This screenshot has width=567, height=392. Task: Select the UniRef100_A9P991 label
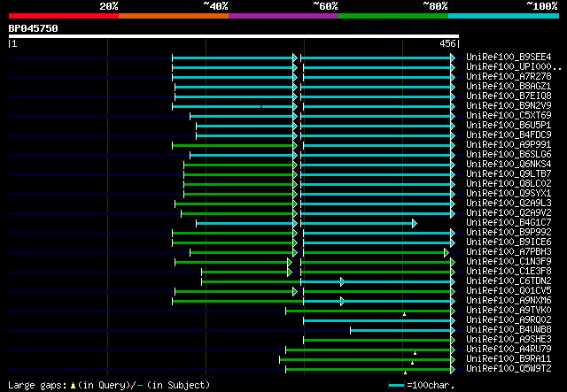509,145
